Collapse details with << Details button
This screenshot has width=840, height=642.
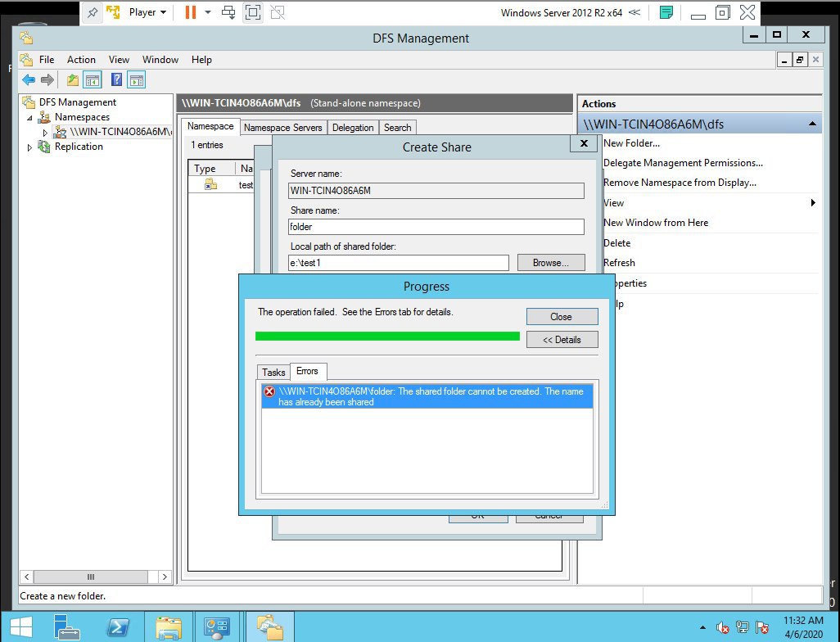562,340
